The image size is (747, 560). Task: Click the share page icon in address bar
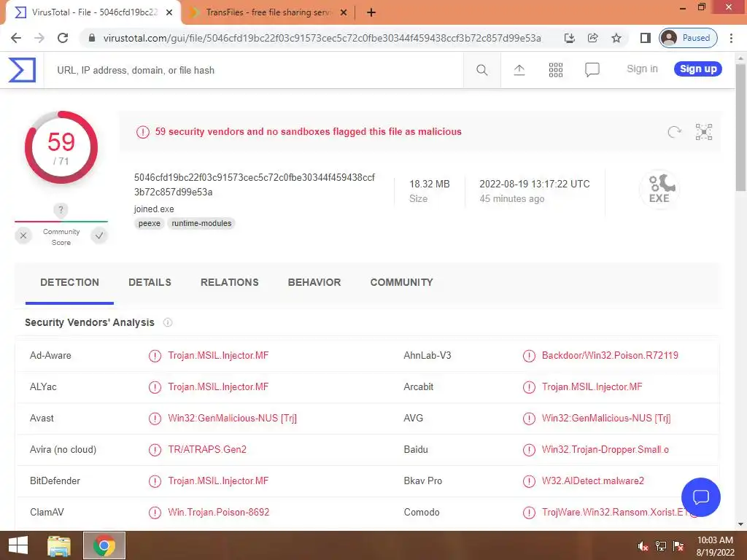592,38
